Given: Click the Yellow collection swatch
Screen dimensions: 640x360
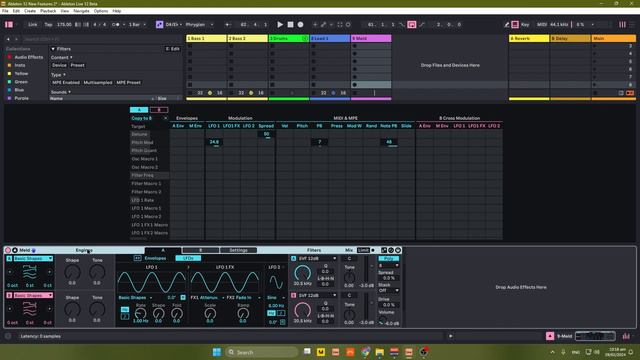Looking at the screenshot, I should (9, 73).
